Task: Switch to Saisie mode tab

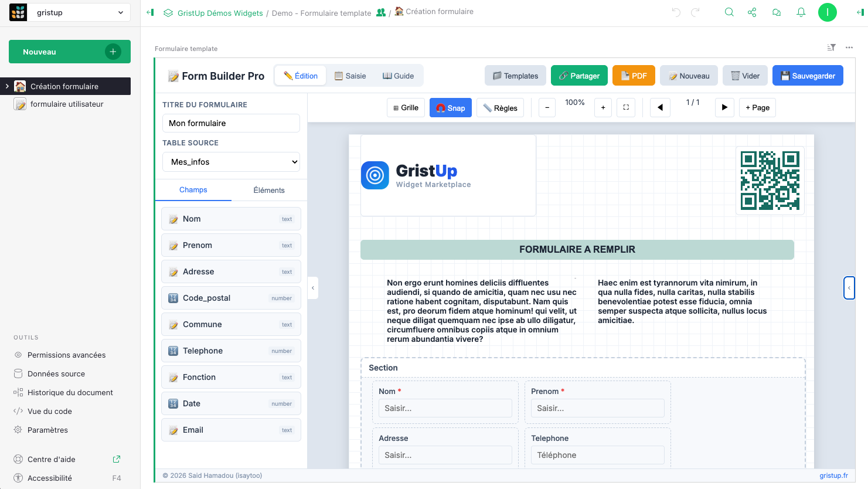Action: point(350,76)
